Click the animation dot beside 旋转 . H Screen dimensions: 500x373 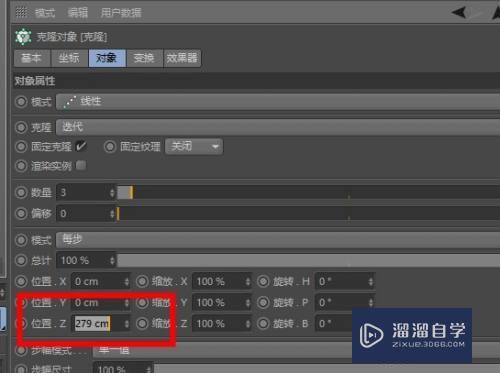263,281
